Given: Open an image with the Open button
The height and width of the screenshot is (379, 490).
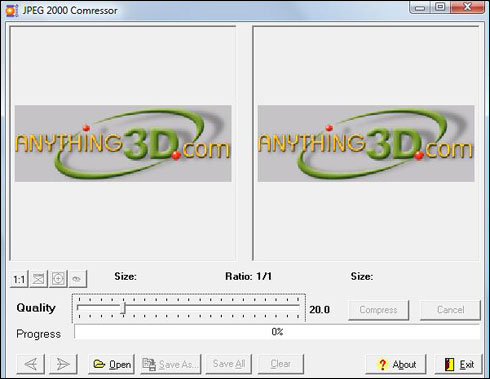Looking at the screenshot, I should pyautogui.click(x=112, y=364).
